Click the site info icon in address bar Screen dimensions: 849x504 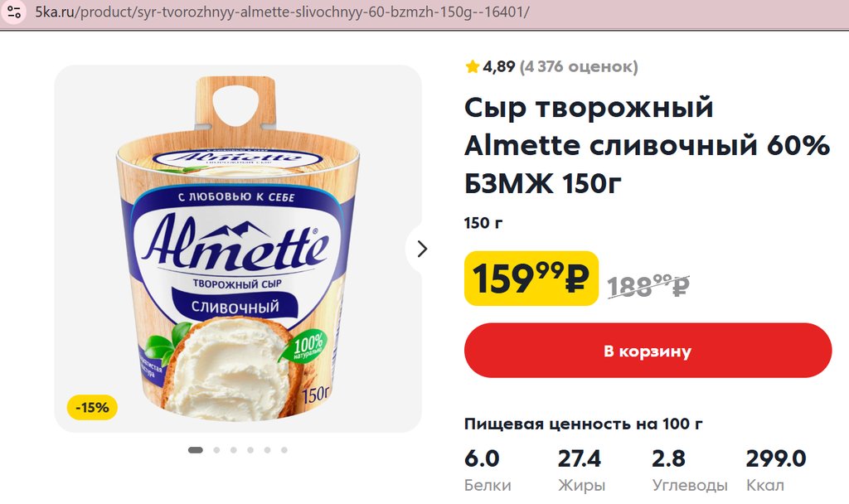coord(13,13)
